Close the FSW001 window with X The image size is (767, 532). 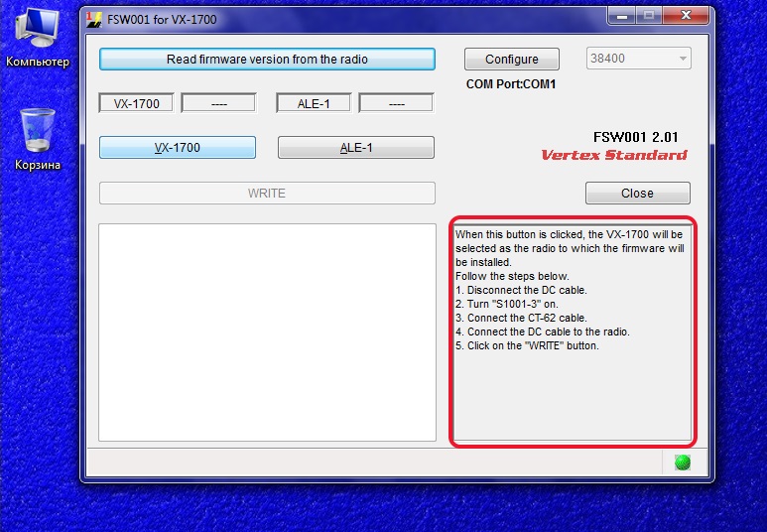686,16
